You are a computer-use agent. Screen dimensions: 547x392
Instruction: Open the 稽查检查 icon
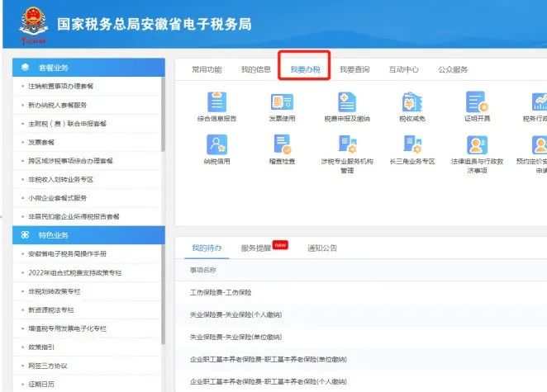[x=282, y=144]
